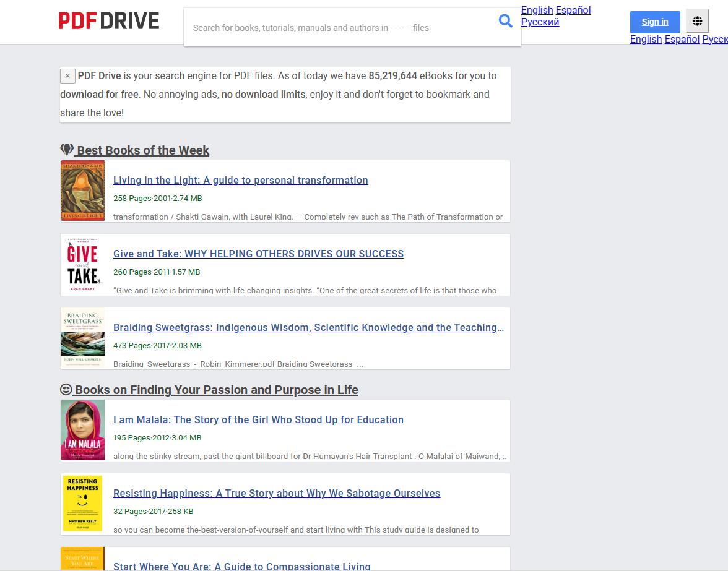Click the Sign in button
This screenshot has width=728, height=571.
(x=655, y=22)
